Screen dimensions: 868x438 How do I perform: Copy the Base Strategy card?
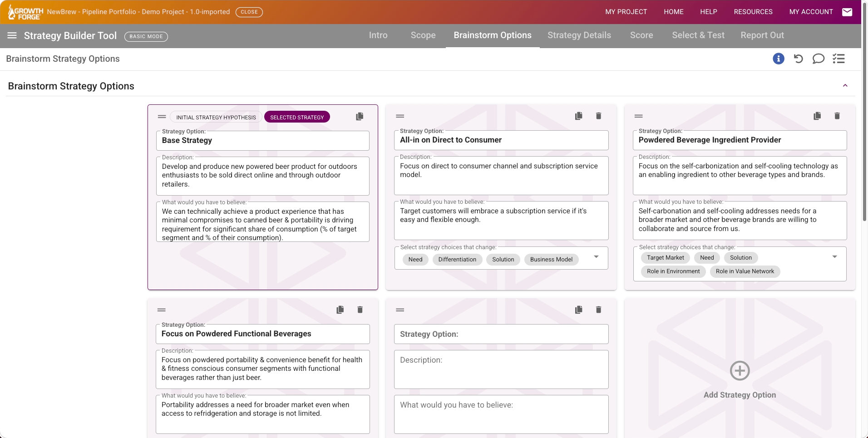coord(360,117)
